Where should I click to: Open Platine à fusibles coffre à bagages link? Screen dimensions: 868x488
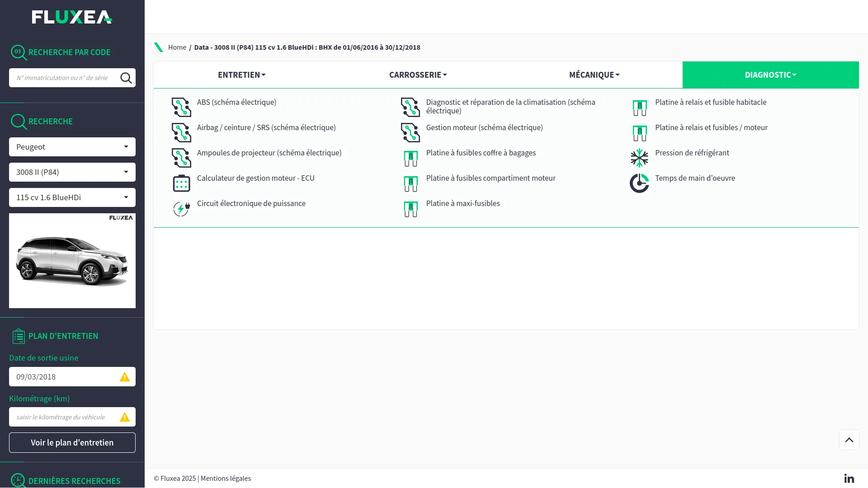(x=481, y=153)
